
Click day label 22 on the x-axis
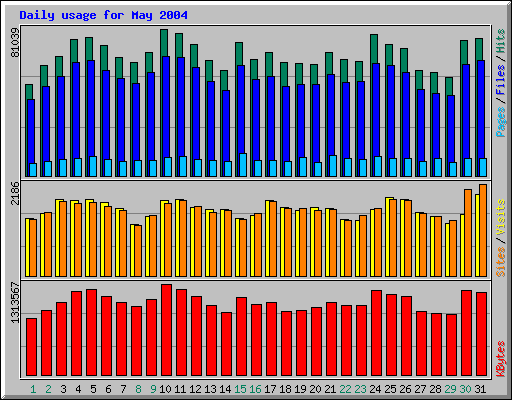tap(345, 389)
